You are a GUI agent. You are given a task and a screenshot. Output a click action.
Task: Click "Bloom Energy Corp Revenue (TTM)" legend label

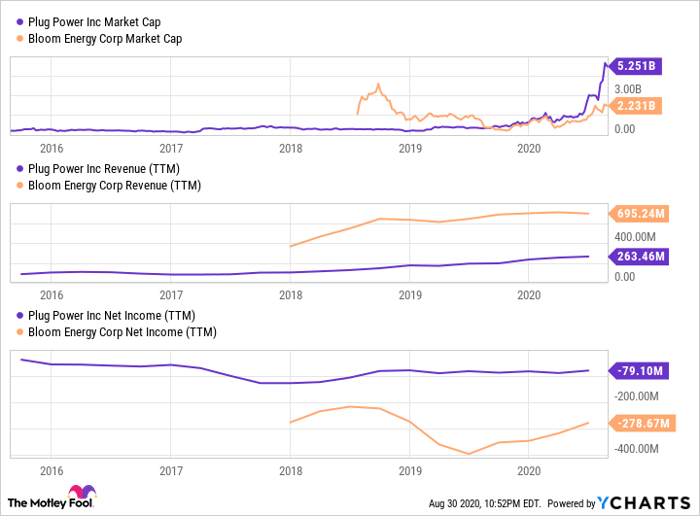pyautogui.click(x=114, y=185)
